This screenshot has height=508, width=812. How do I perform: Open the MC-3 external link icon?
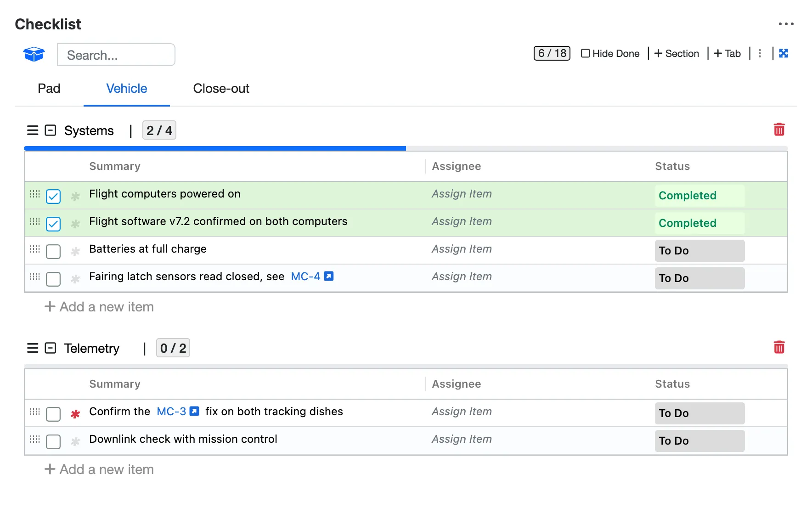coord(195,411)
